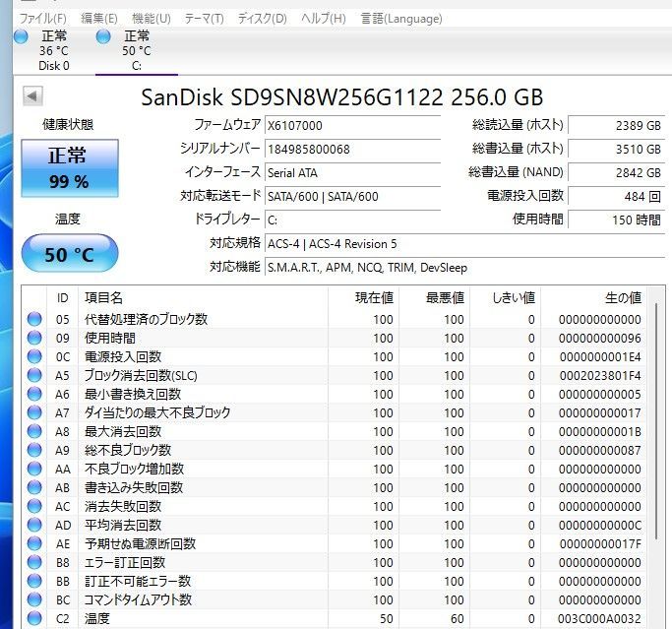Select the 予期せぬ電源断回数 row
The width and height of the screenshot is (672, 629).
tap(335, 543)
